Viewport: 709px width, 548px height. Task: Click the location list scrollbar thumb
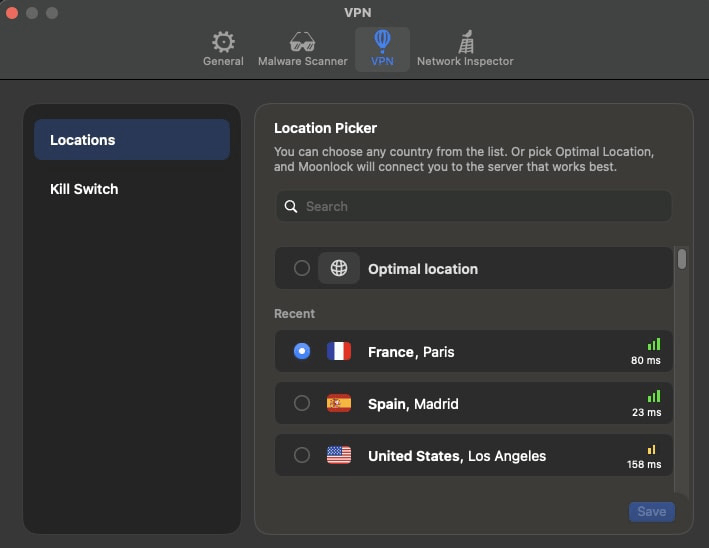point(682,259)
